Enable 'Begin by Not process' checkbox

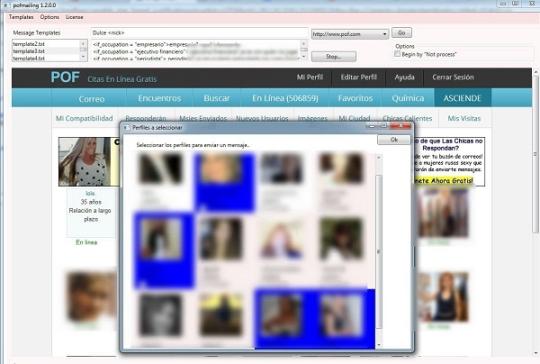pyautogui.click(x=397, y=54)
